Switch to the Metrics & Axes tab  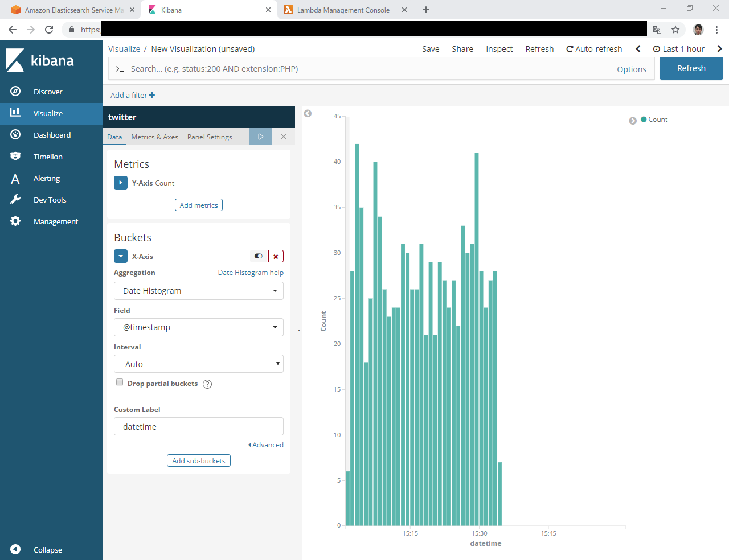154,137
